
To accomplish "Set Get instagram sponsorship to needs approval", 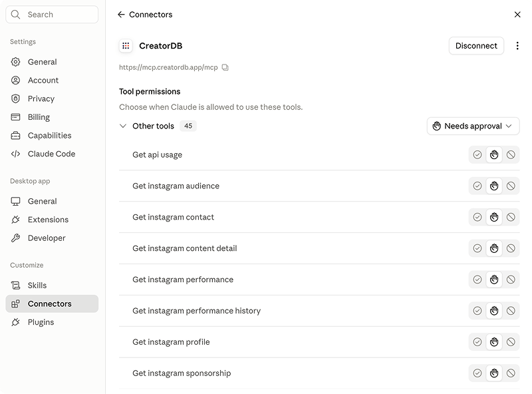I will pos(494,373).
